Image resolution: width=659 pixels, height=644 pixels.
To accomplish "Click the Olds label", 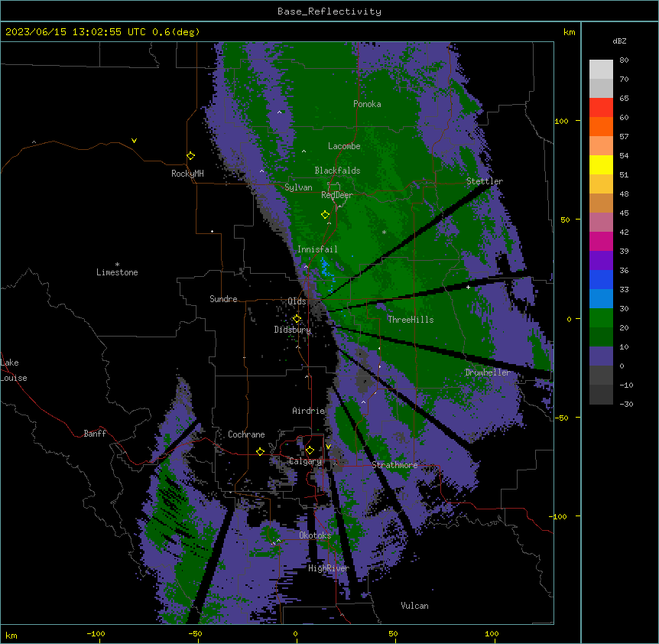I will pos(297,301).
